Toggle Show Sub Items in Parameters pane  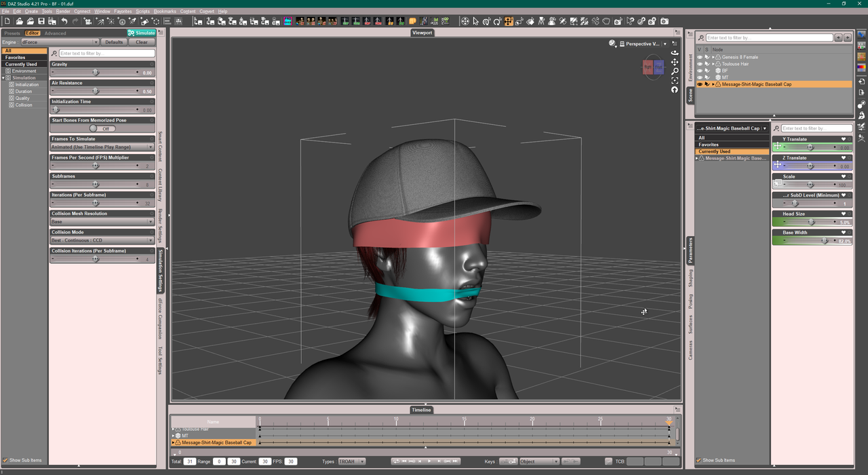pos(699,460)
